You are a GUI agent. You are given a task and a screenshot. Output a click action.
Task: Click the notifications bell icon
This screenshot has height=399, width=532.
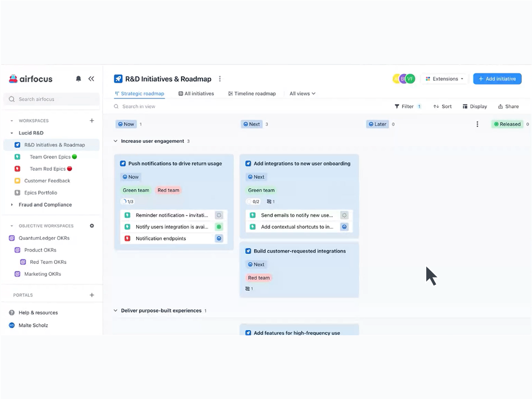(78, 79)
